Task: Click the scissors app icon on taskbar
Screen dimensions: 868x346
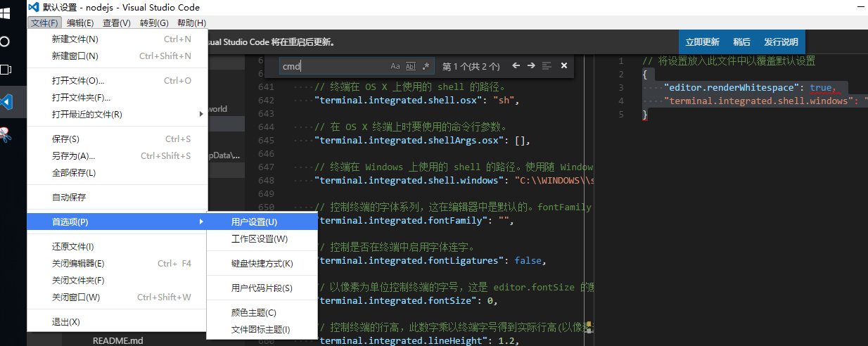Action: click(6, 134)
